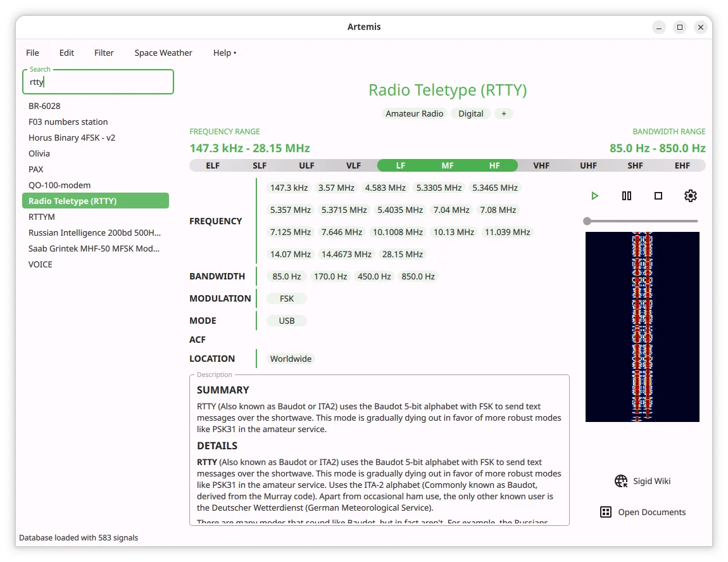Click the RTTY waterfall spectrogram image
The height and width of the screenshot is (562, 728).
click(642, 327)
